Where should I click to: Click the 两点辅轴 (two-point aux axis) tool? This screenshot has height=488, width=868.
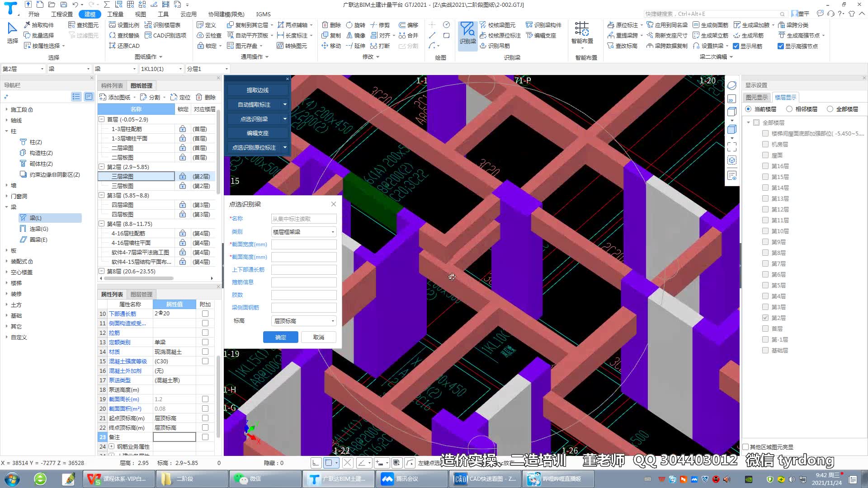(x=281, y=25)
